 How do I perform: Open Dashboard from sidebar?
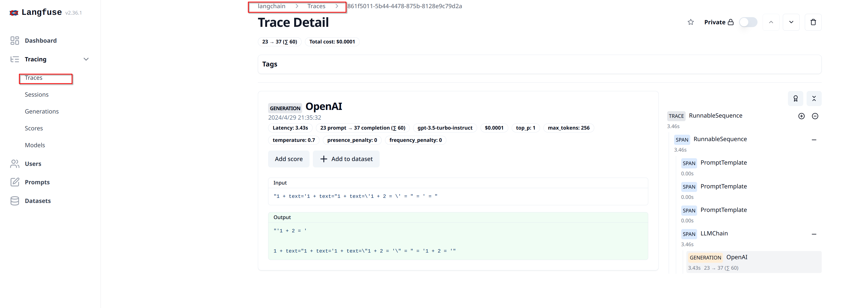coord(40,40)
